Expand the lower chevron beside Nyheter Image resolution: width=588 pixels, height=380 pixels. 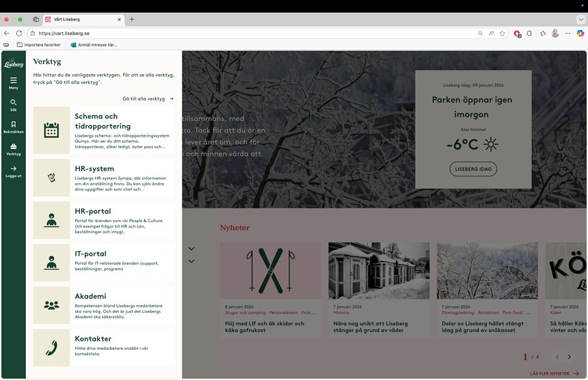191,261
